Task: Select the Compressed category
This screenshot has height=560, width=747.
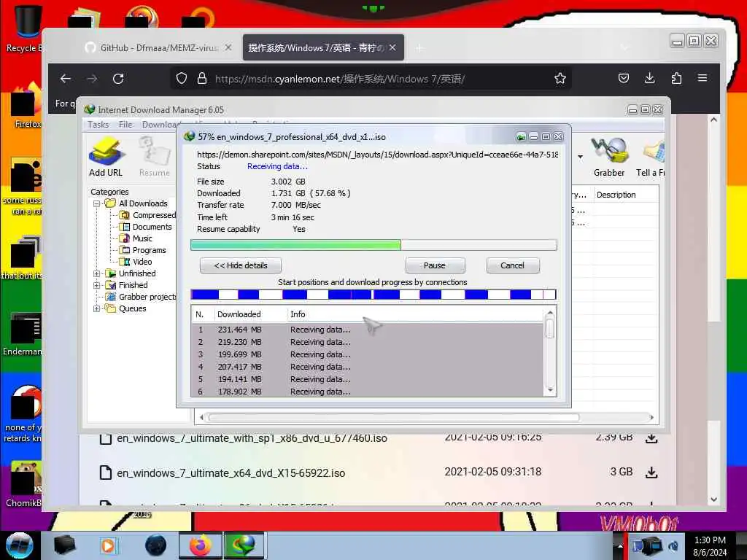Action: [x=155, y=215]
